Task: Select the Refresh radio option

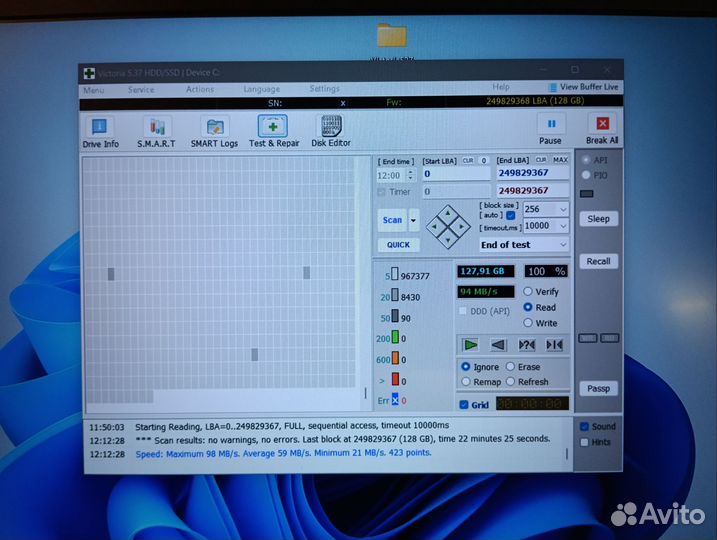Action: coord(510,381)
